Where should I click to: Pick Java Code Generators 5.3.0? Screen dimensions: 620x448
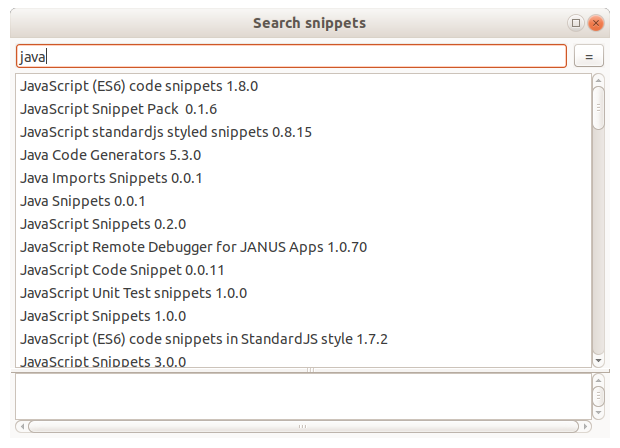pyautogui.click(x=110, y=155)
